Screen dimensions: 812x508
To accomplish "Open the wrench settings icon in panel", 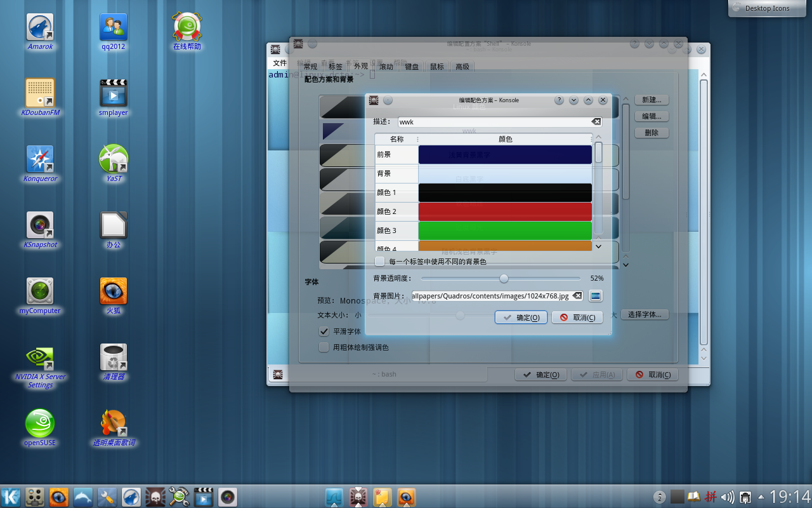I will (x=107, y=497).
